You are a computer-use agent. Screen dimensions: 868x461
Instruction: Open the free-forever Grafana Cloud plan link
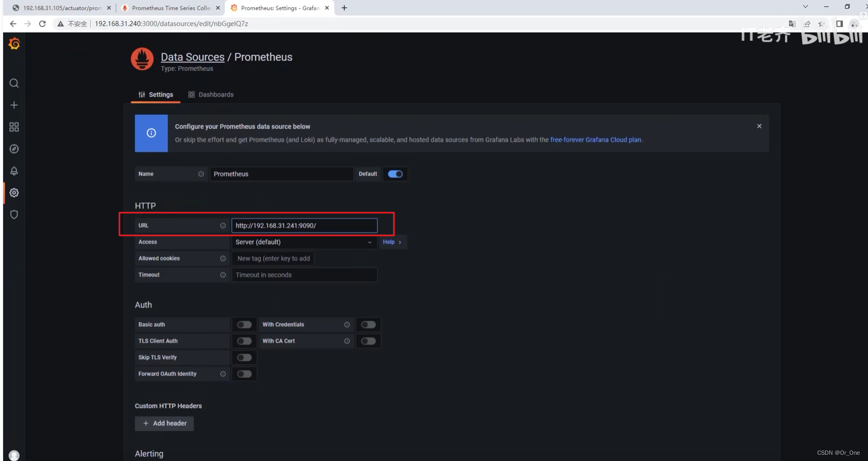point(596,140)
